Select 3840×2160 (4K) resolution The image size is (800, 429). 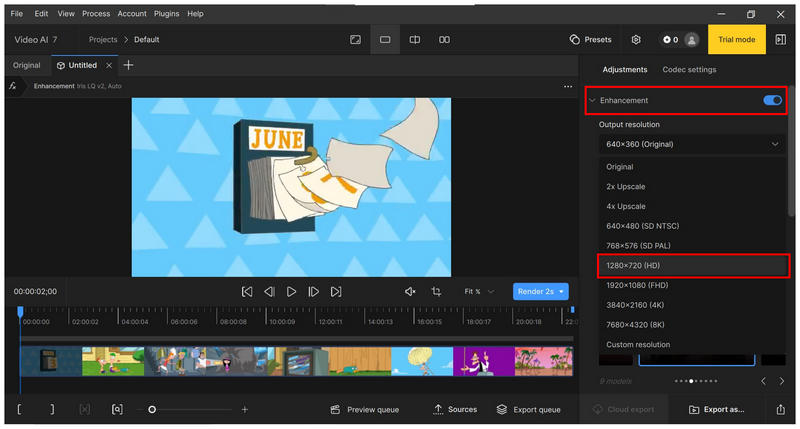click(x=692, y=305)
